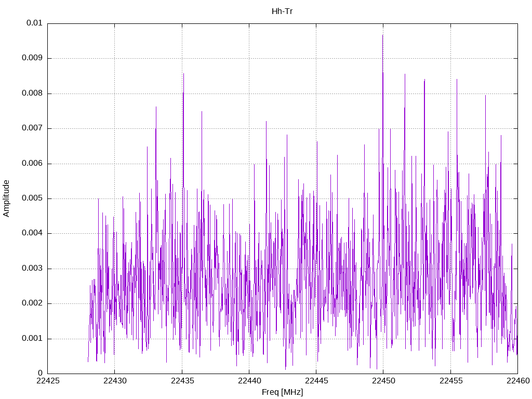This screenshot has width=532, height=399.
Task: Click y-axis tick value 0.002
Action: pos(32,303)
